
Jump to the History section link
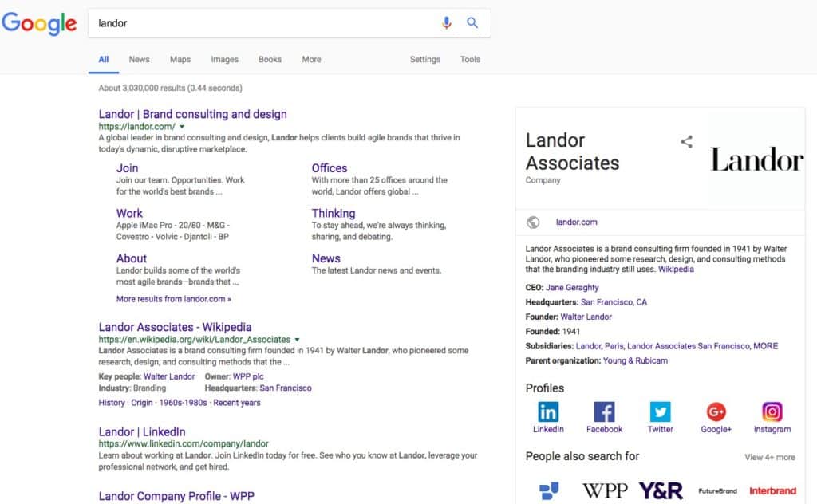pos(112,403)
